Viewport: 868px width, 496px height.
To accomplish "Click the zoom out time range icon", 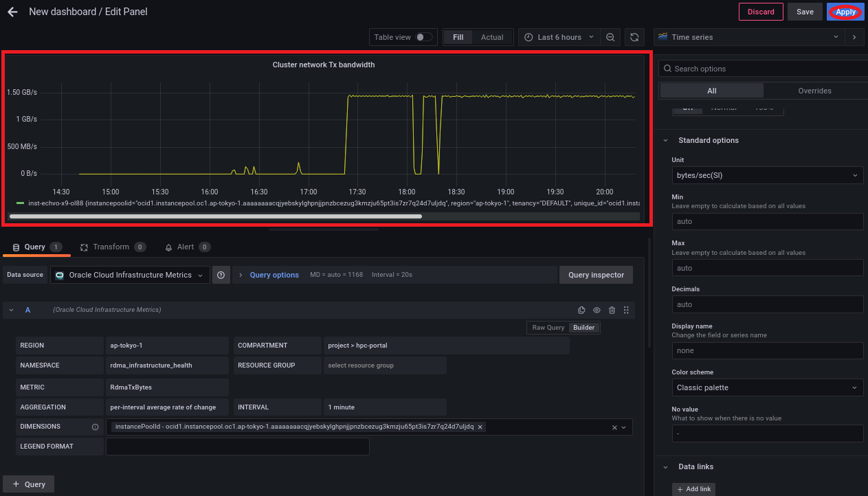I will click(610, 37).
